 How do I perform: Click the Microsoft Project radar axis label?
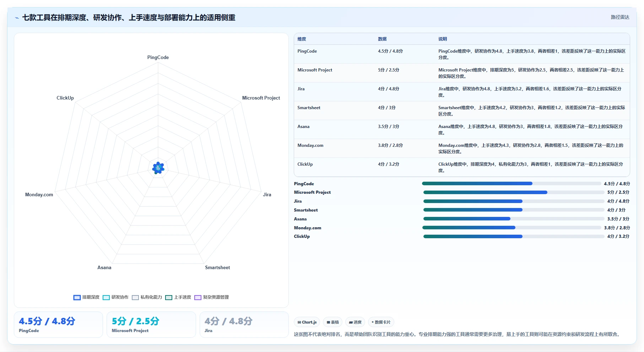261,98
